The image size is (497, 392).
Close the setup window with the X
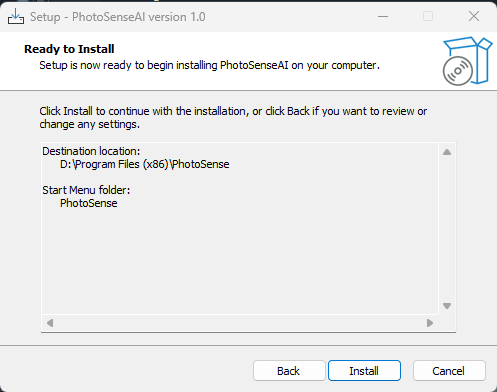[474, 16]
